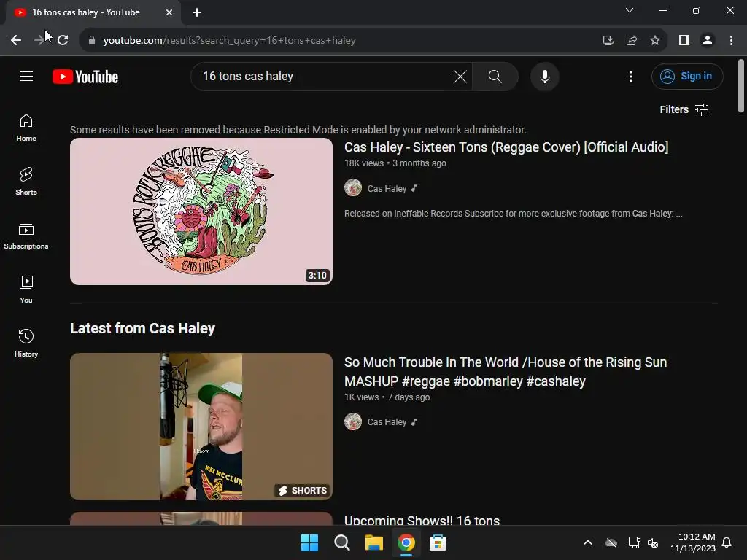The height and width of the screenshot is (560, 747).
Task: Click the Chrome taskbar icon
Action: point(406,542)
